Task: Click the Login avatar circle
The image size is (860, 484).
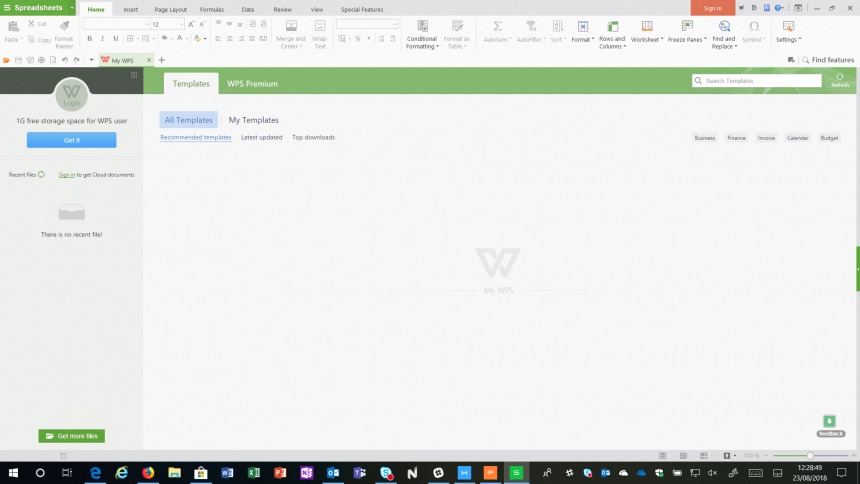Action: coord(71,94)
